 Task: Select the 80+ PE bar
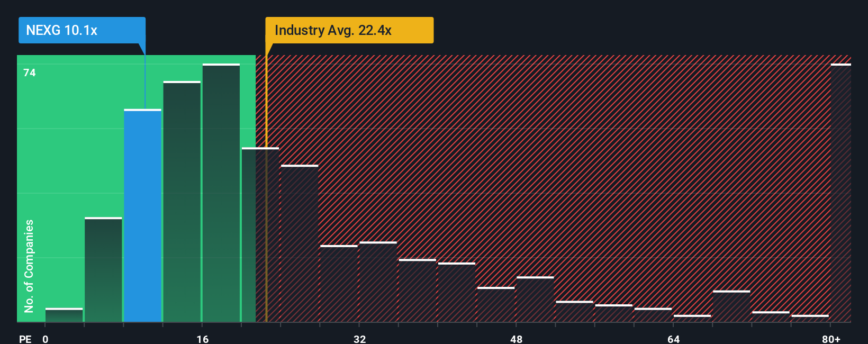(x=841, y=193)
